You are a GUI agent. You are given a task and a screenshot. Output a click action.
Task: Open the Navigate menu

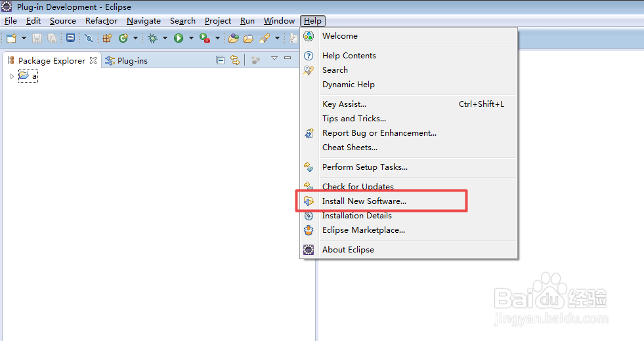point(144,21)
